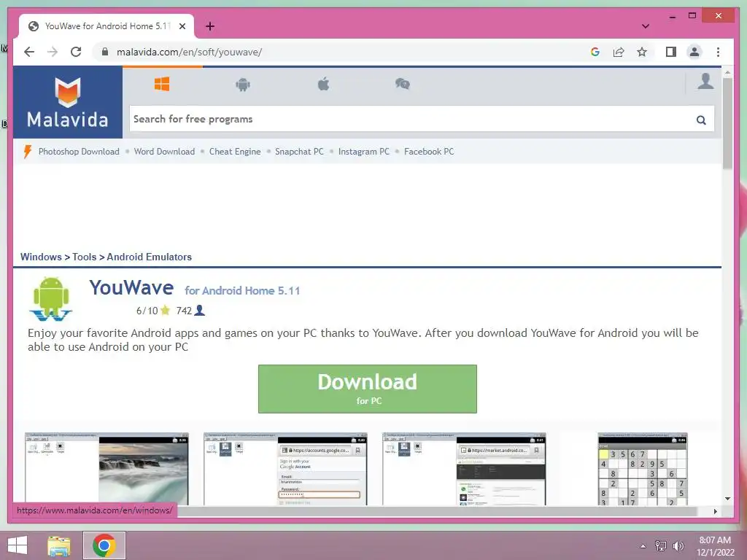
Task: Select the Android platform icon
Action: 243,85
